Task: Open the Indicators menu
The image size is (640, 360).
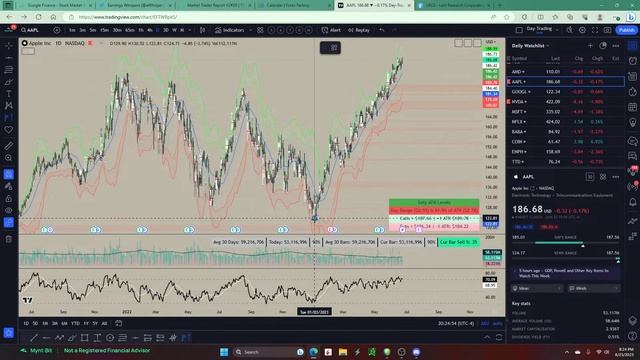Action: [230, 30]
